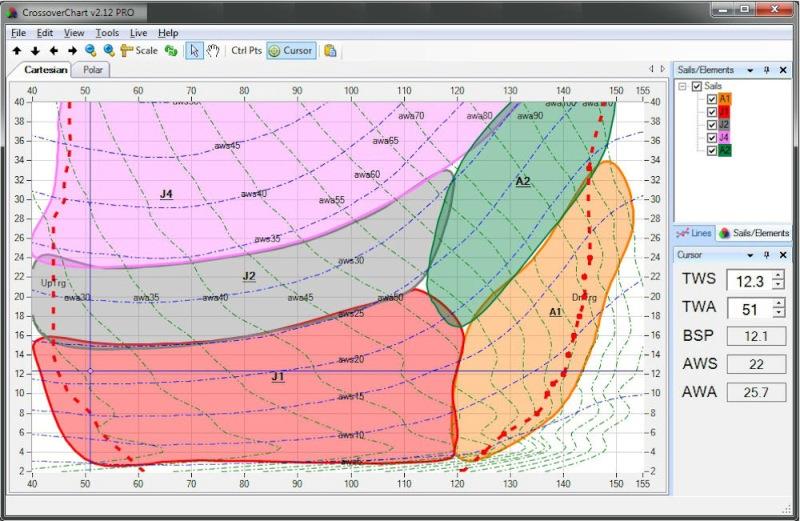Switch to the Cartesian tab
The image size is (800, 521).
[45, 70]
